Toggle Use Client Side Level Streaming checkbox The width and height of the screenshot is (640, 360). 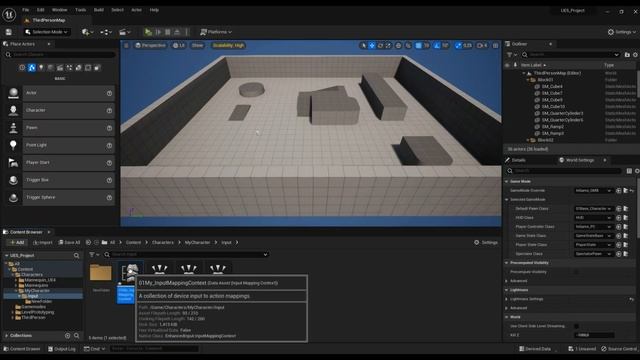pos(576,326)
